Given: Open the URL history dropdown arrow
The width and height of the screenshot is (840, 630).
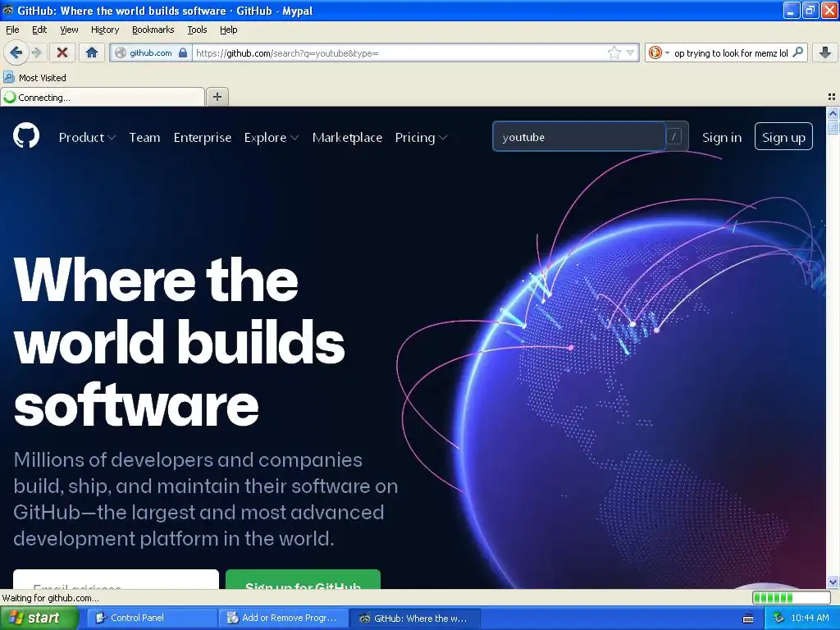Looking at the screenshot, I should click(x=630, y=52).
